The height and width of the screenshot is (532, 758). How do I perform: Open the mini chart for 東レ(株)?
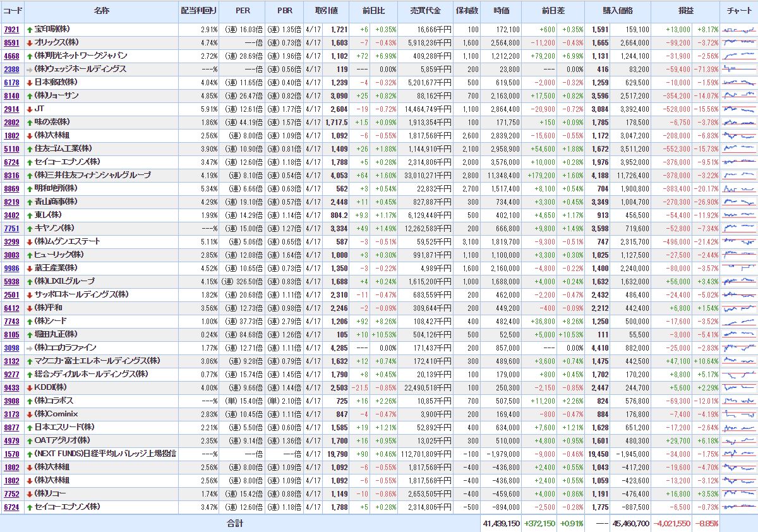click(x=738, y=215)
